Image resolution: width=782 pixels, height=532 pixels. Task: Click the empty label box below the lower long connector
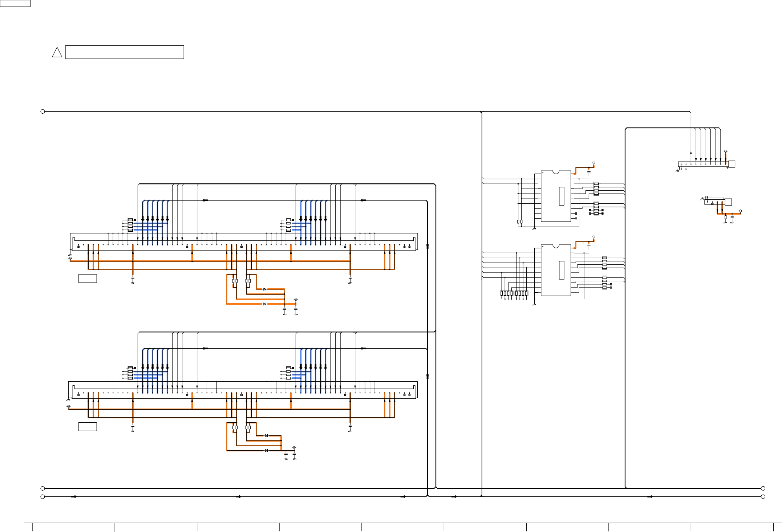click(x=88, y=427)
